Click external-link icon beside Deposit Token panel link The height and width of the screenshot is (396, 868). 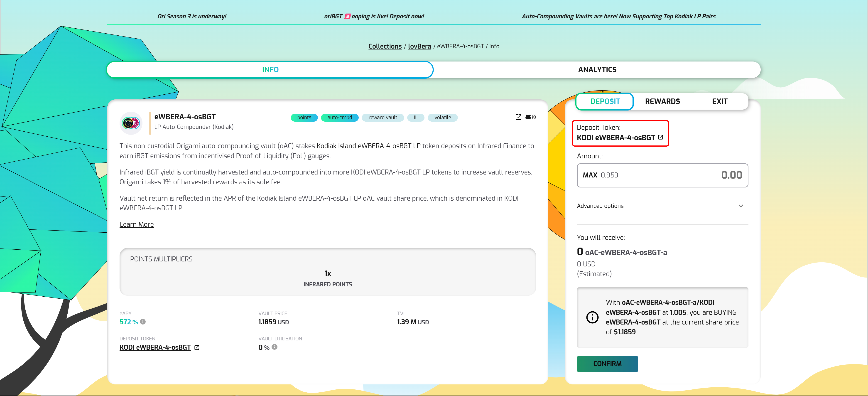tap(660, 137)
